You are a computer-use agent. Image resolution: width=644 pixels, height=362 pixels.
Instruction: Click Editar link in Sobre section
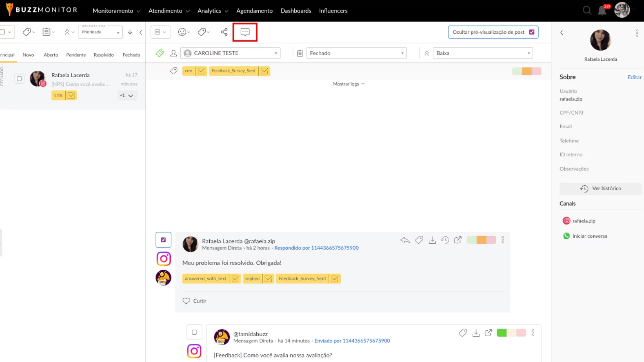pyautogui.click(x=634, y=77)
